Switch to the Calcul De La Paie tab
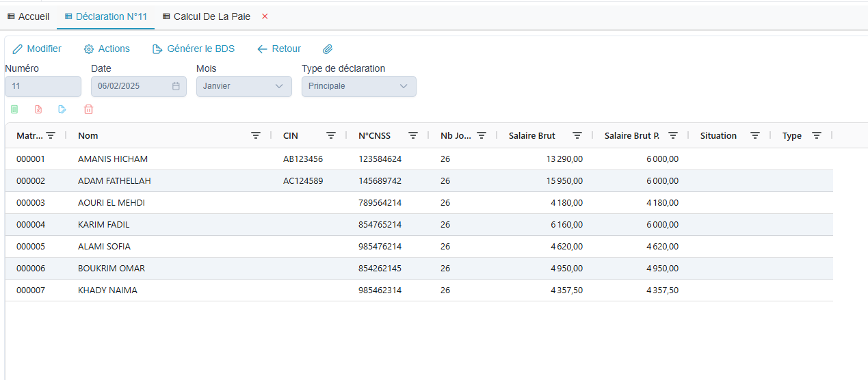 click(x=206, y=16)
